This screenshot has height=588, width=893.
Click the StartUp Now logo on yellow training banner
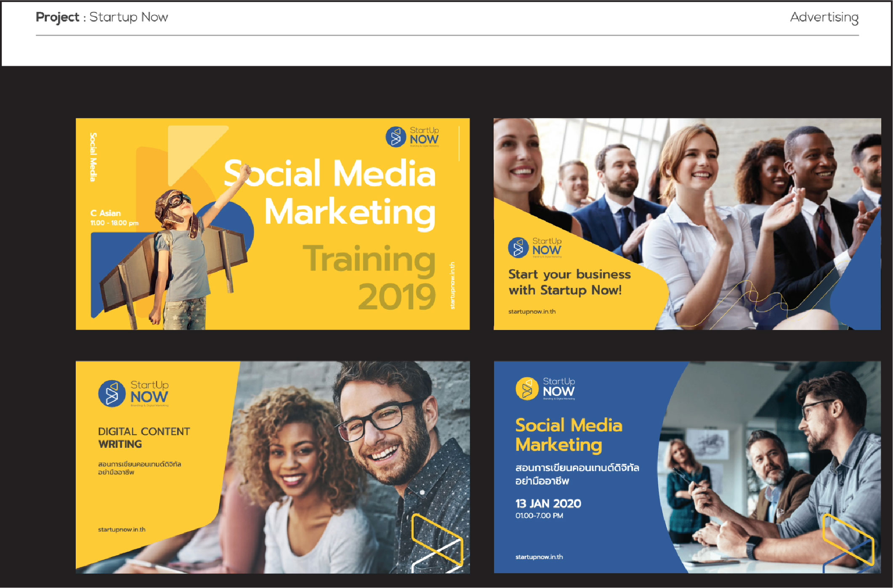pyautogui.click(x=412, y=137)
